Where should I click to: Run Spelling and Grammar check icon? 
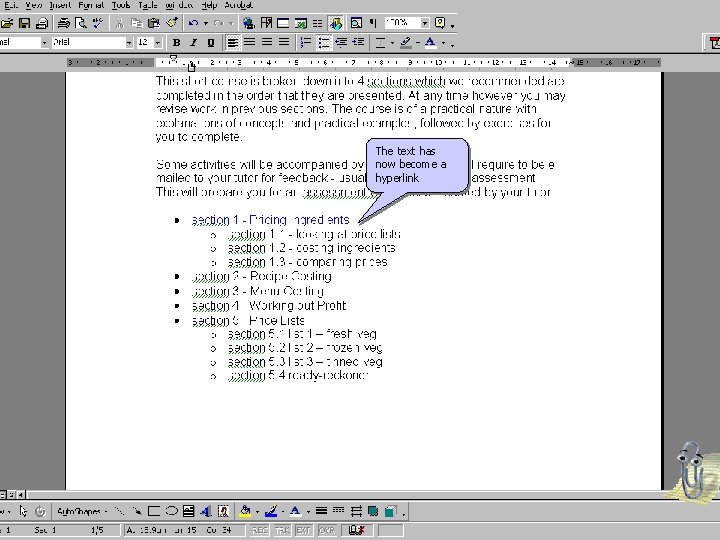coord(98,23)
